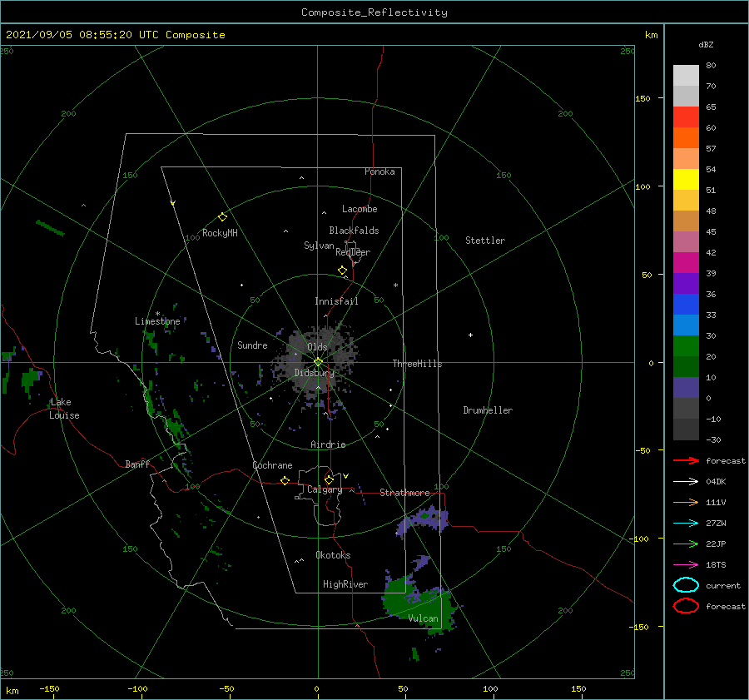Click the white asterisk marker east of Innisfail
749x700 pixels.
point(395,285)
